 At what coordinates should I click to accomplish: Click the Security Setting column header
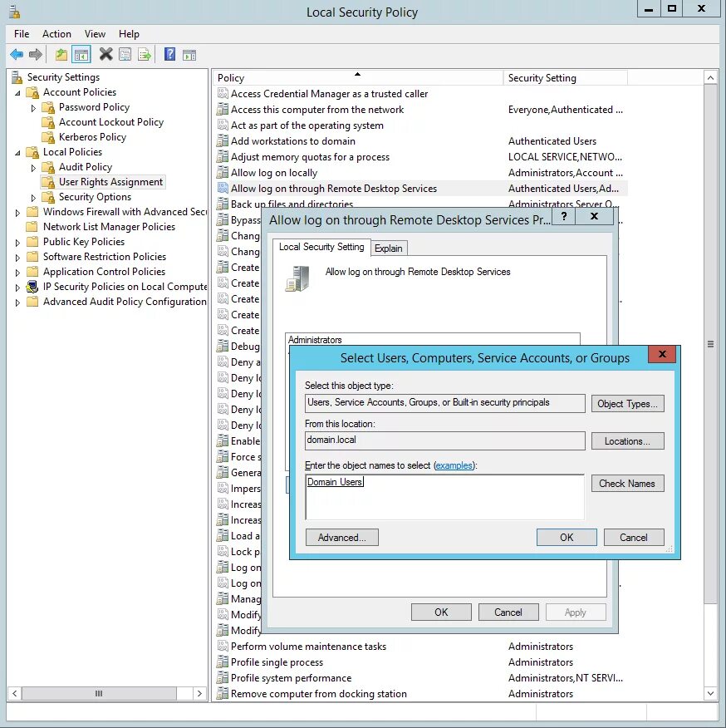565,77
